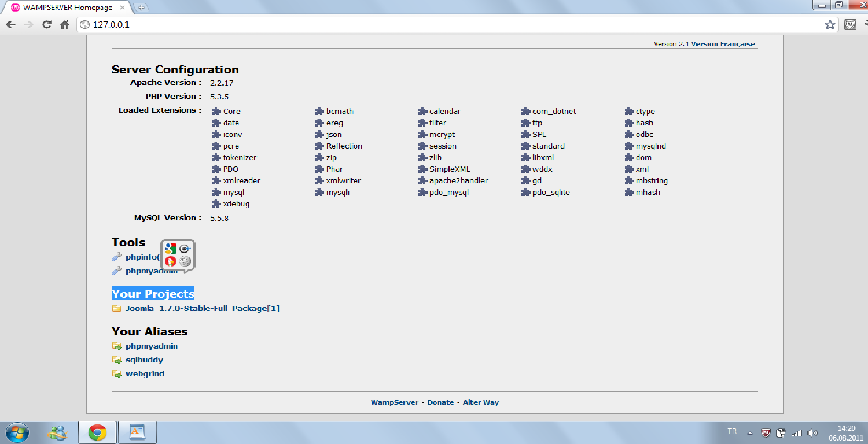Click the folder icon beside the Joomla project
The image size is (868, 444).
tap(116, 309)
